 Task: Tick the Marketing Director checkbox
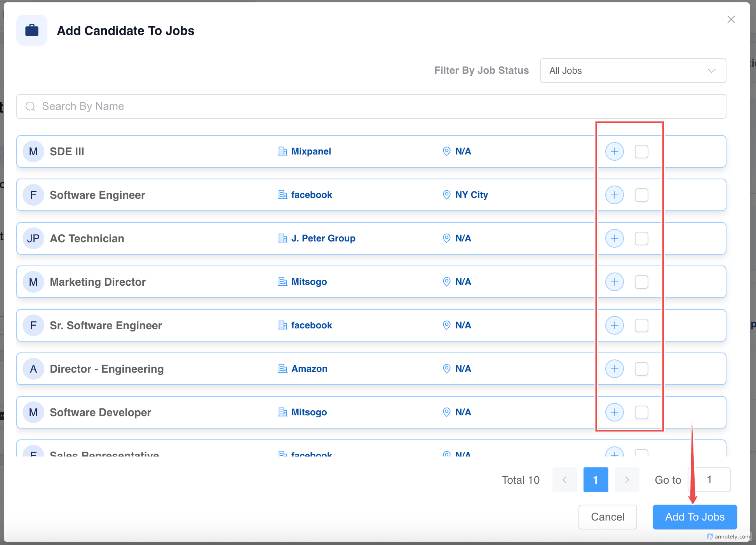641,282
